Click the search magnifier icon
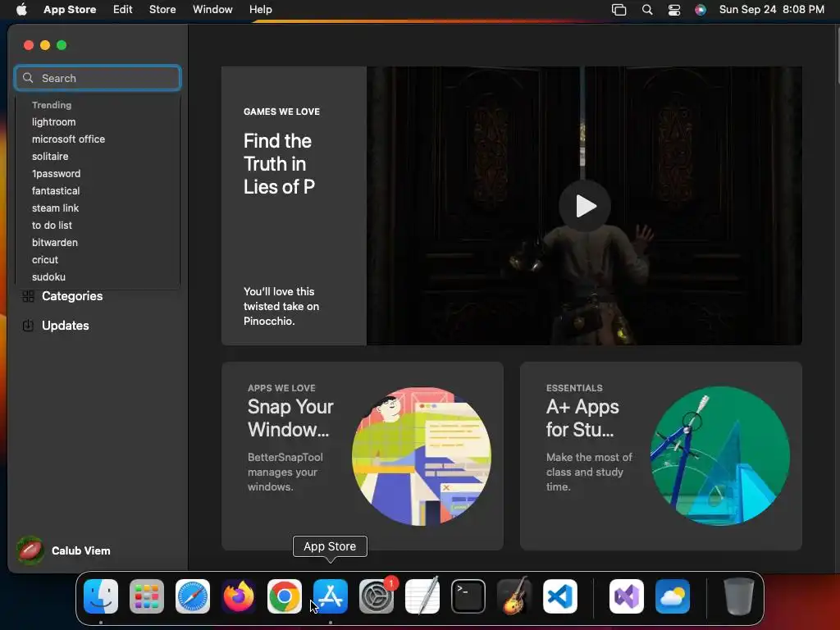The image size is (840, 630). point(28,78)
